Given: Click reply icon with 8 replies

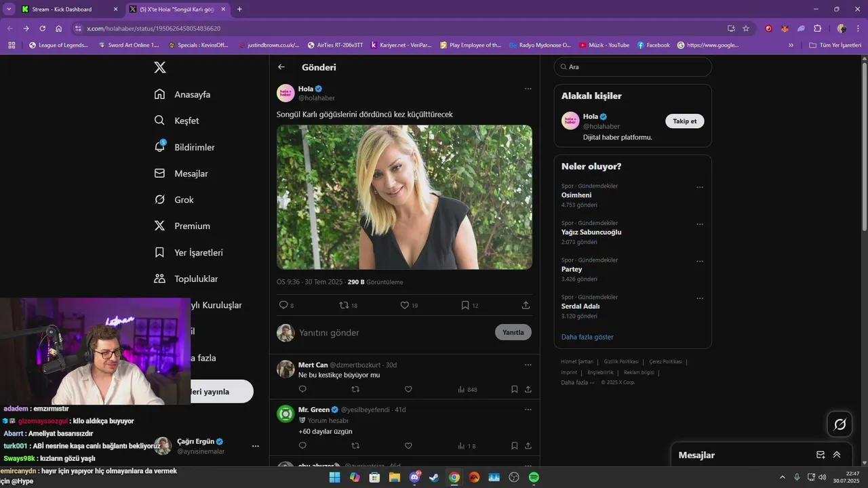Looking at the screenshot, I should pos(284,305).
